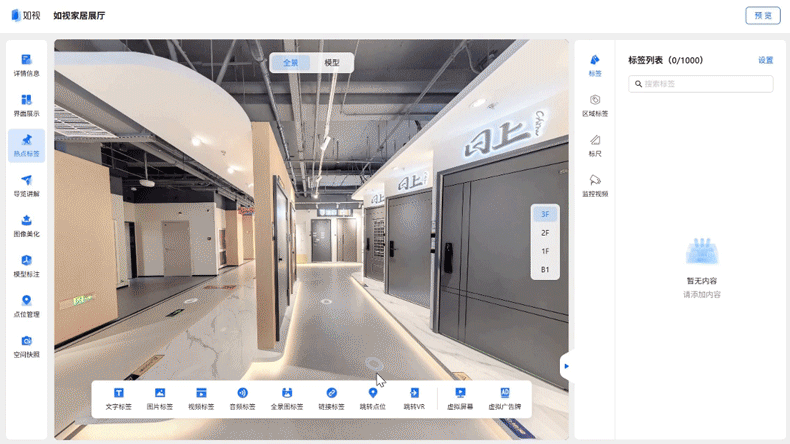This screenshot has width=790, height=444.
Task: Insert an 音频标签 audio tag
Action: (242, 398)
